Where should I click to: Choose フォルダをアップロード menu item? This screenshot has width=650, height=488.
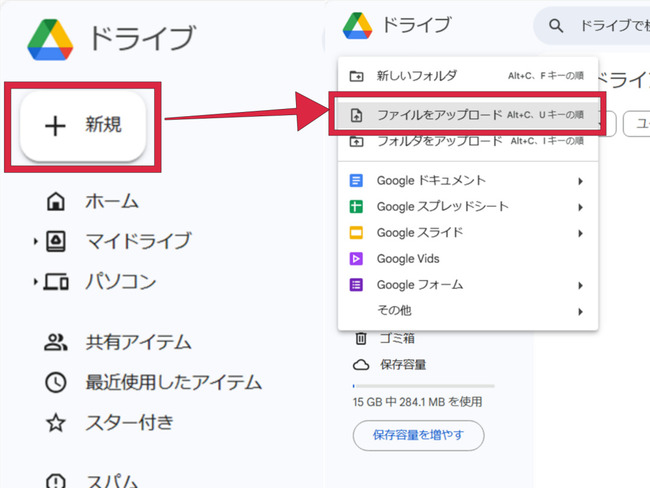[468, 141]
